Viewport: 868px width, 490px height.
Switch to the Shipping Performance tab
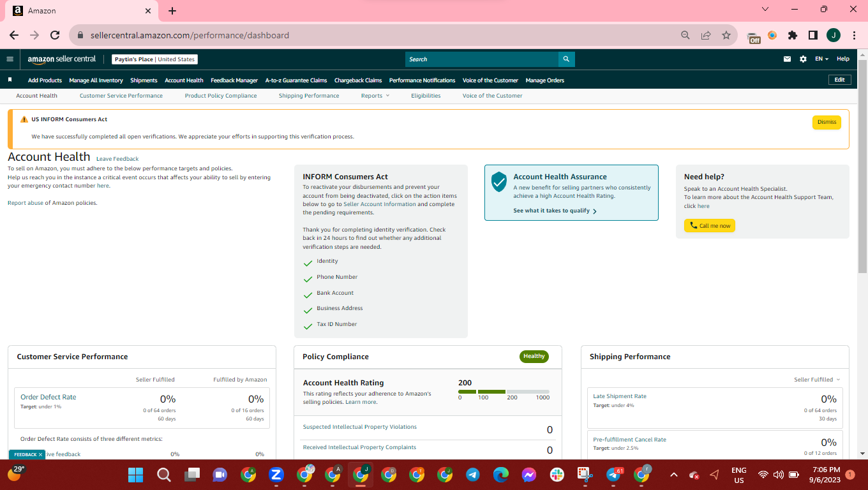(x=309, y=96)
